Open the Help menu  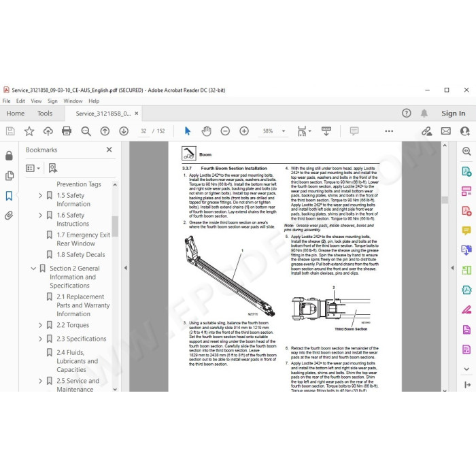pos(94,101)
